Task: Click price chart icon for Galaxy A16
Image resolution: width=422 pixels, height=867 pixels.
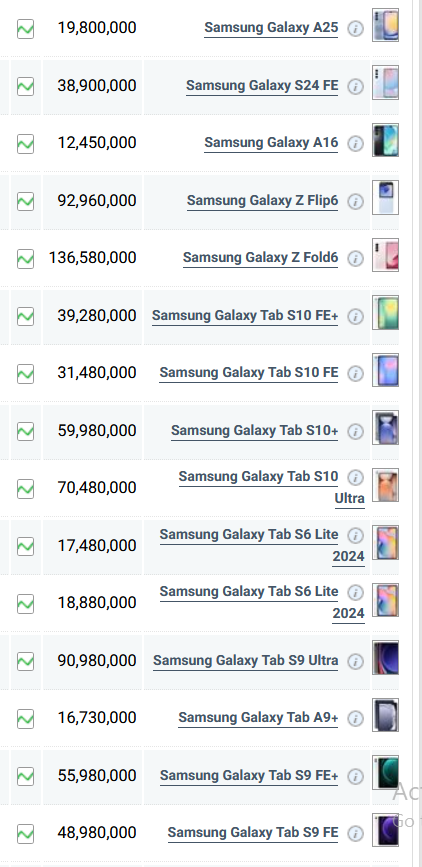Action: [x=25, y=144]
